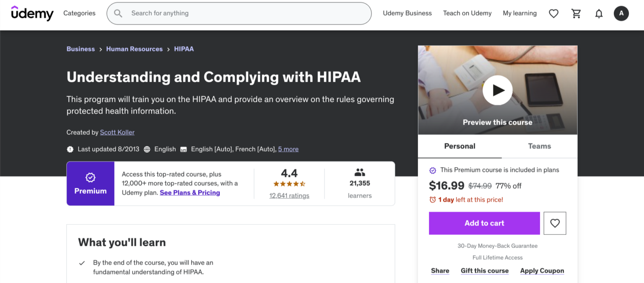644x283 pixels.
Task: Click the Premium badge
Action: pos(90,183)
